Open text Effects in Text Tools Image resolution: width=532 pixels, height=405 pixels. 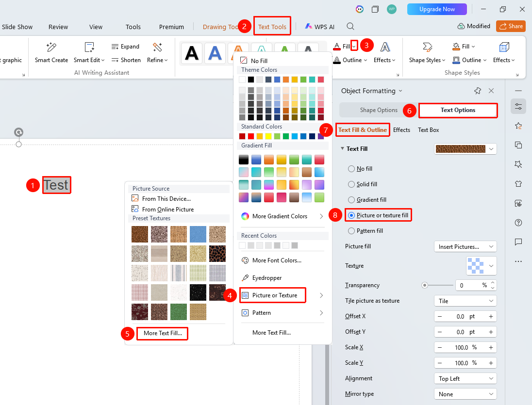[x=384, y=53]
